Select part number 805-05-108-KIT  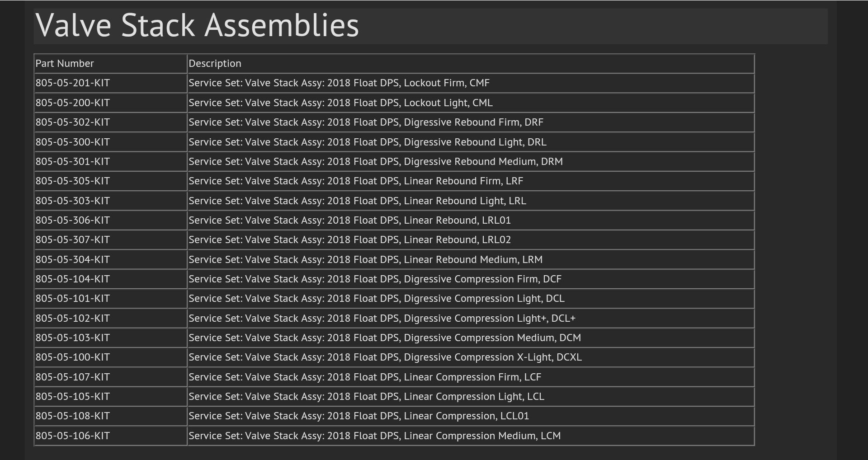pyautogui.click(x=73, y=416)
